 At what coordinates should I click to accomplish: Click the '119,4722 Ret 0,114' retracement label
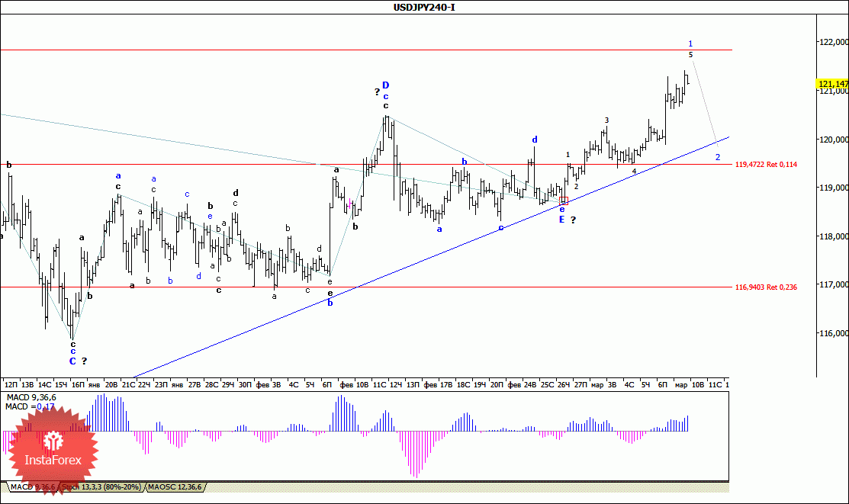pos(766,164)
